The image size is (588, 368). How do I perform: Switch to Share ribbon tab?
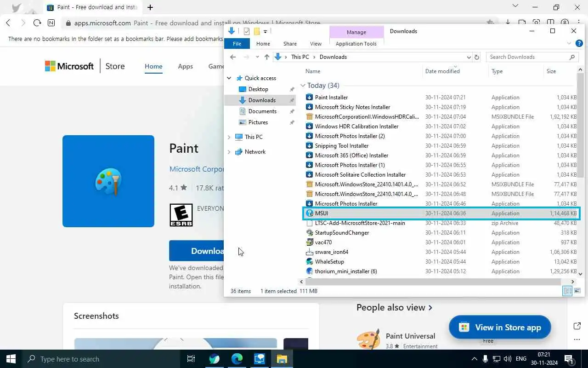tap(290, 44)
